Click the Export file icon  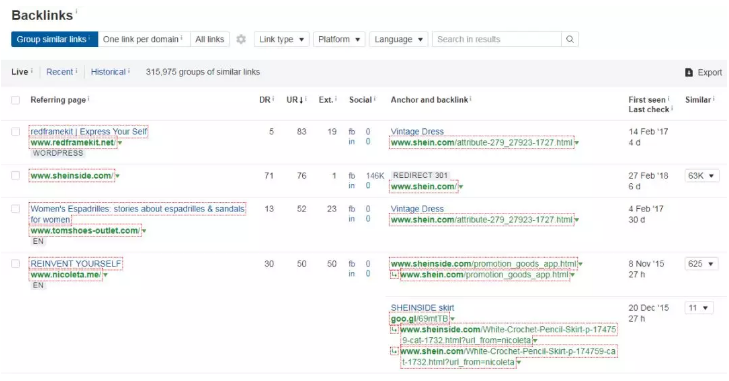point(689,72)
